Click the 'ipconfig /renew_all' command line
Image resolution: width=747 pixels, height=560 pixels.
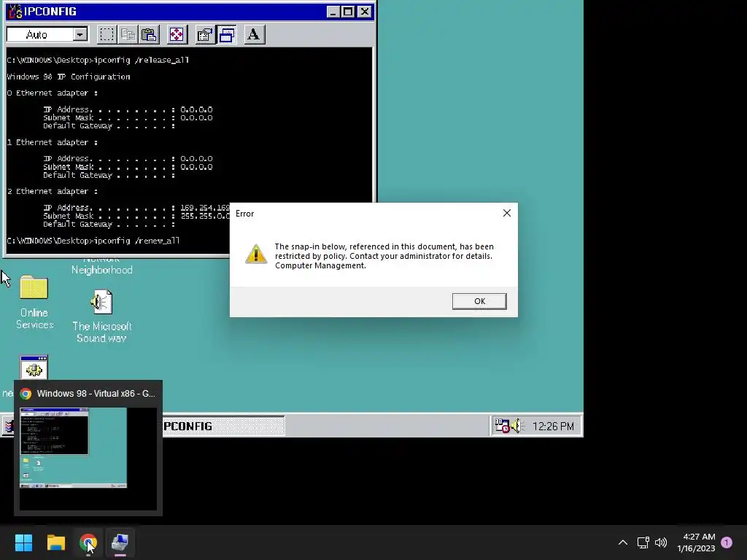coord(93,241)
